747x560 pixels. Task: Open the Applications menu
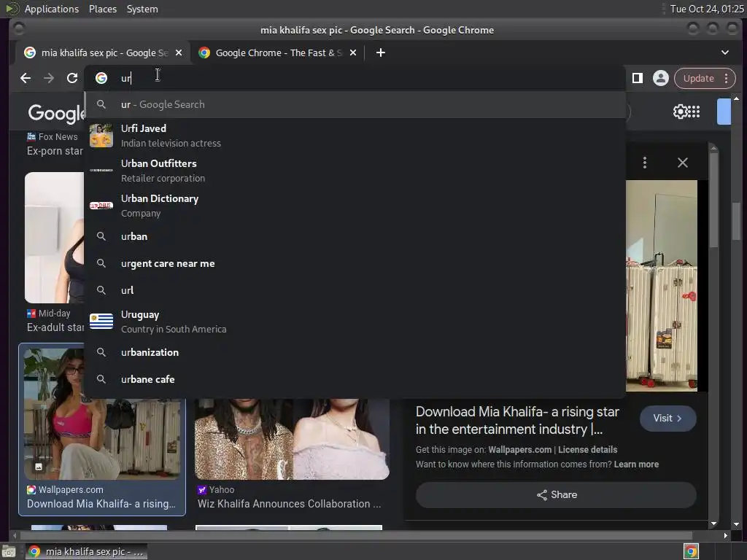(52, 9)
